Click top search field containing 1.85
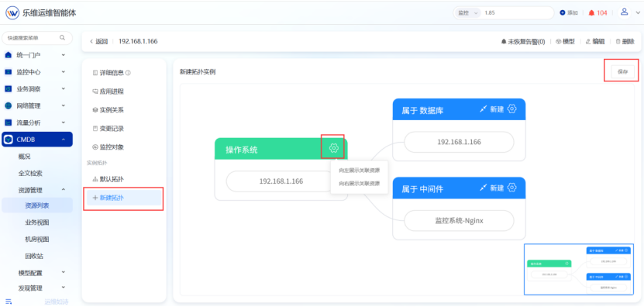The image size is (644, 307). [x=518, y=12]
